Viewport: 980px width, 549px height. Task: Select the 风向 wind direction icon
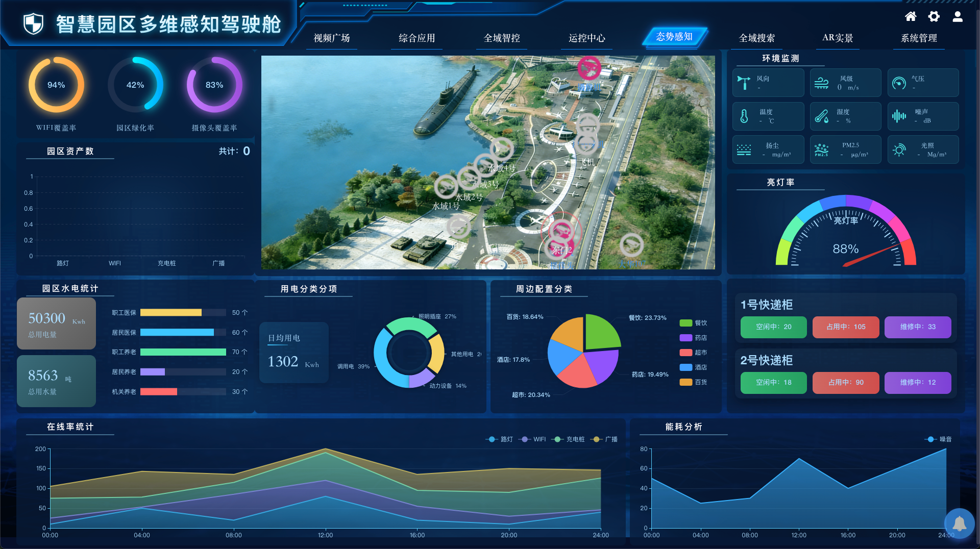744,83
